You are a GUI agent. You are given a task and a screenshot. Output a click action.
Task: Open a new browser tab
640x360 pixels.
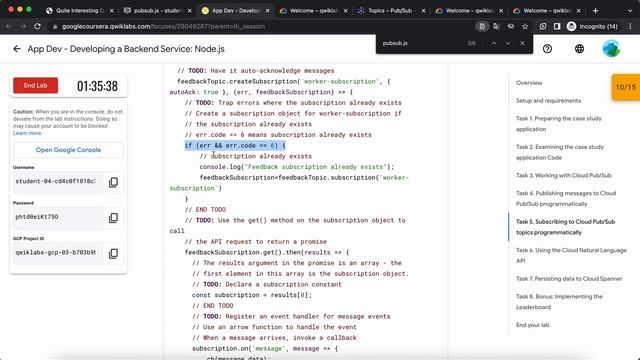(x=595, y=11)
